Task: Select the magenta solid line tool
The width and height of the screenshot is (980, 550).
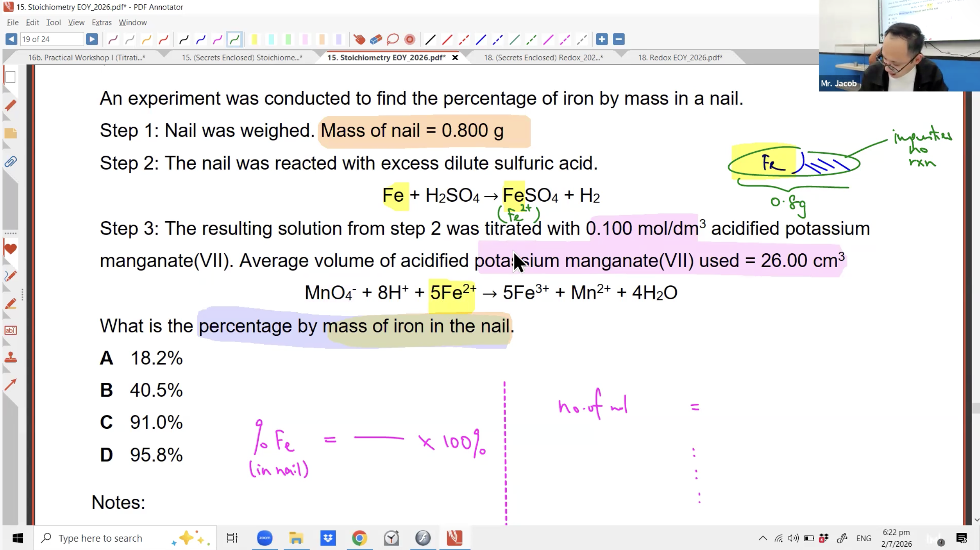Action: (548, 40)
